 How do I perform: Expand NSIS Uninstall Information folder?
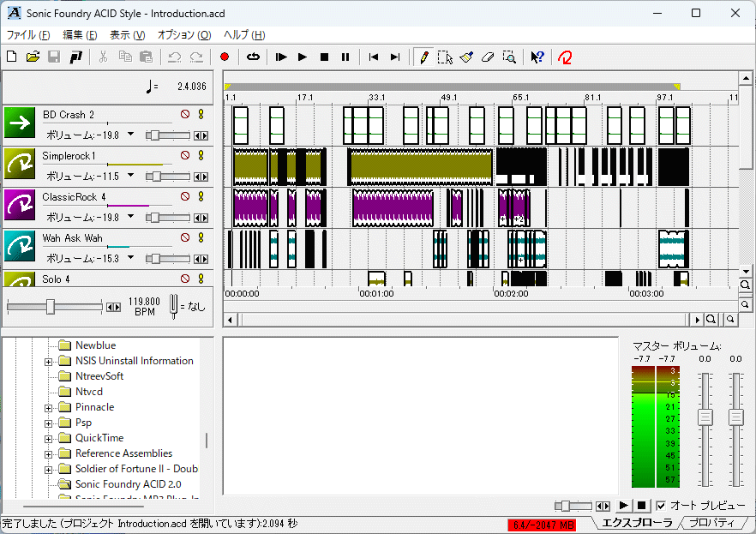click(48, 362)
